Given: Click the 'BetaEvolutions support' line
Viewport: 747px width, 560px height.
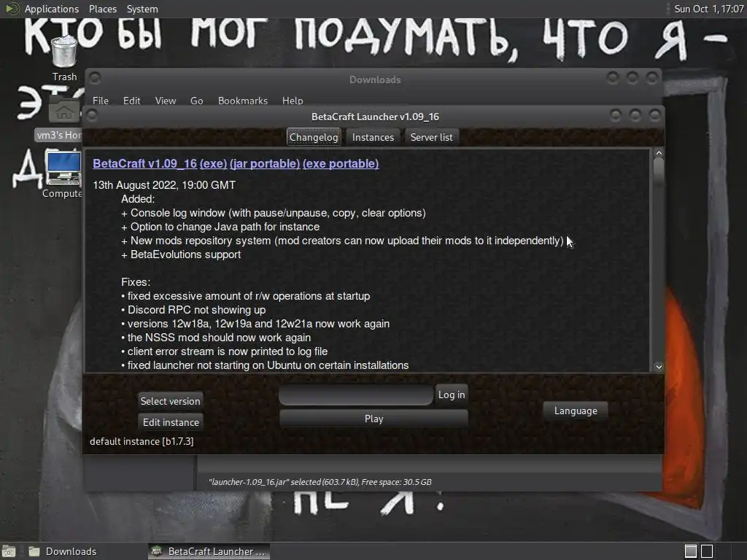Looking at the screenshot, I should [181, 254].
